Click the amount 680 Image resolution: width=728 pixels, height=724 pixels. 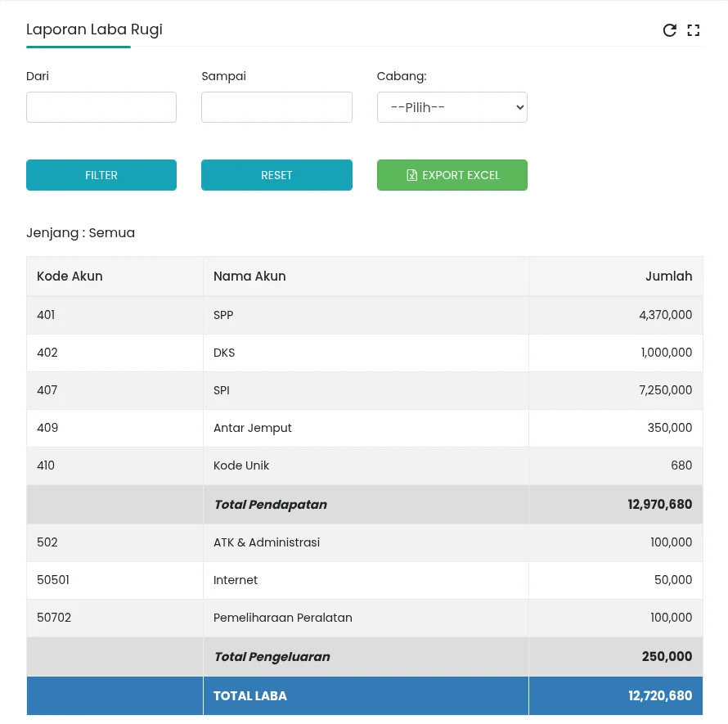(681, 465)
